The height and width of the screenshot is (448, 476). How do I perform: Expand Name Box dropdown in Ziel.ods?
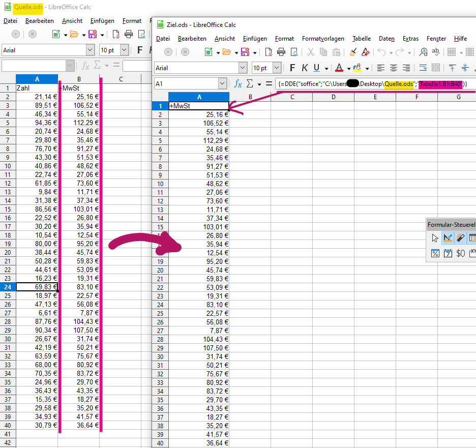pos(222,83)
